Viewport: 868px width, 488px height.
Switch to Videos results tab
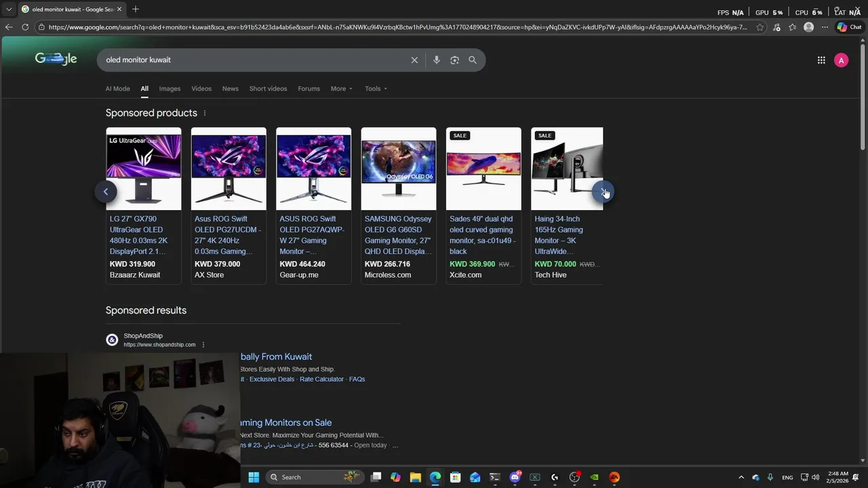(201, 89)
